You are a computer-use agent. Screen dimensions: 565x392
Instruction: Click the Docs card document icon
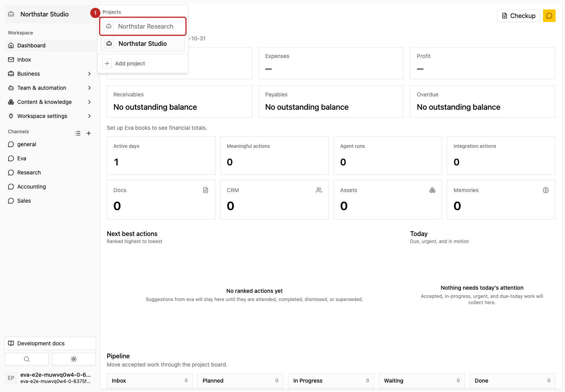206,190
